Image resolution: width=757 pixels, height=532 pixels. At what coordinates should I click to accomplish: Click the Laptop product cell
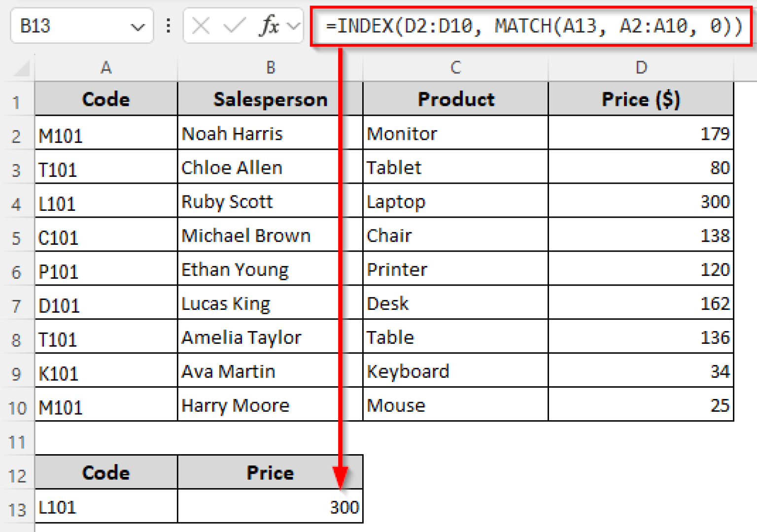click(x=454, y=201)
